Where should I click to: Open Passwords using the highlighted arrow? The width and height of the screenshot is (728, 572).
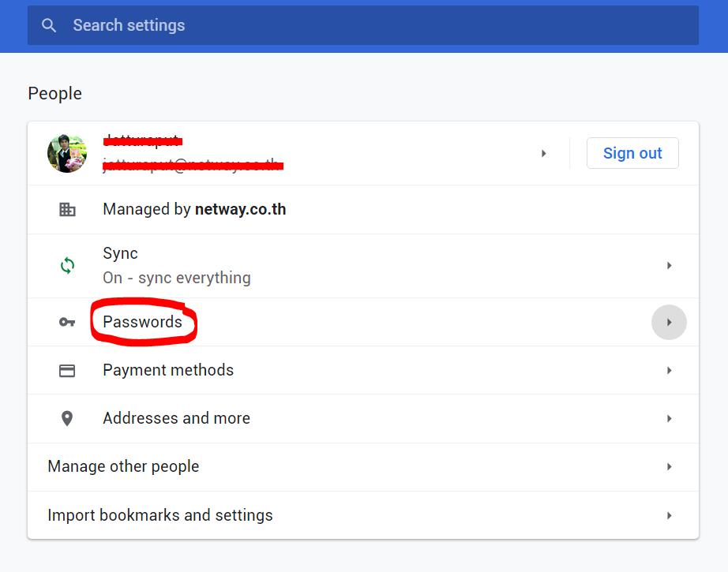pos(669,322)
